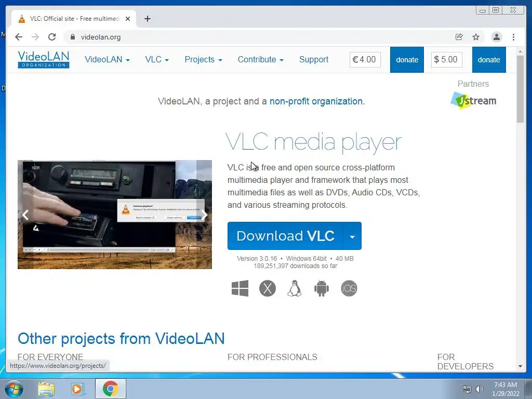Expand the Contribute navigation menu
Viewport: 532px width, 399px height.
coord(261,60)
